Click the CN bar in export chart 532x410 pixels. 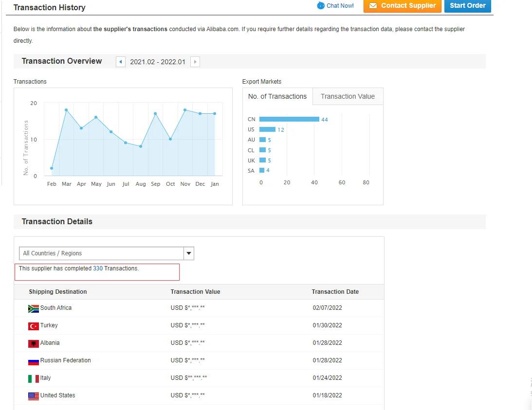[289, 119]
